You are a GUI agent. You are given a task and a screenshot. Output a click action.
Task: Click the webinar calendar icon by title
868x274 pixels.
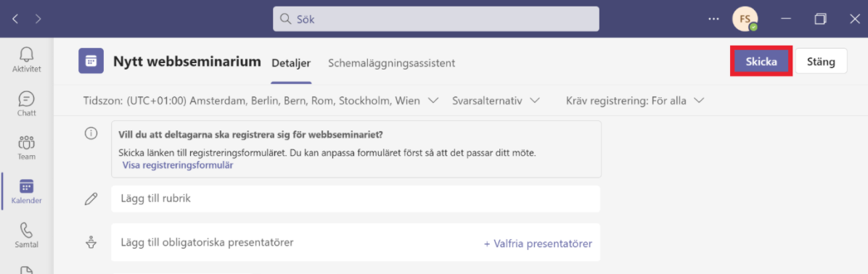tap(91, 62)
